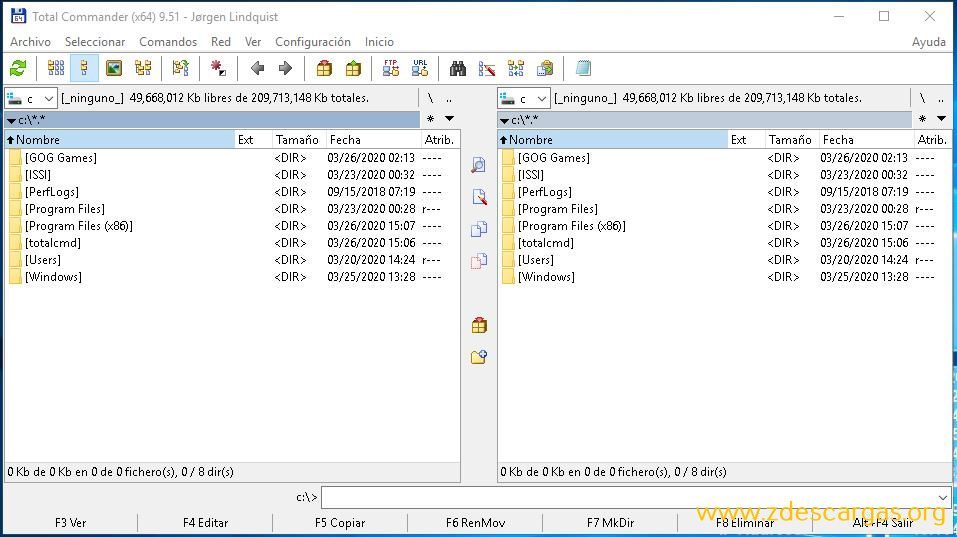Open the Ver menu

(x=253, y=41)
